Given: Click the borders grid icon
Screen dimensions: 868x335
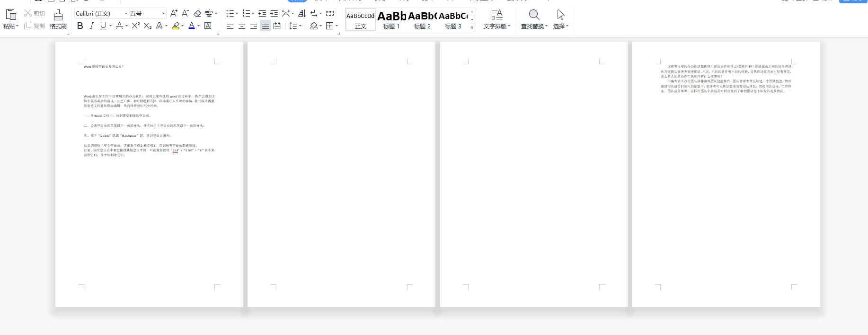Looking at the screenshot, I should tap(330, 26).
